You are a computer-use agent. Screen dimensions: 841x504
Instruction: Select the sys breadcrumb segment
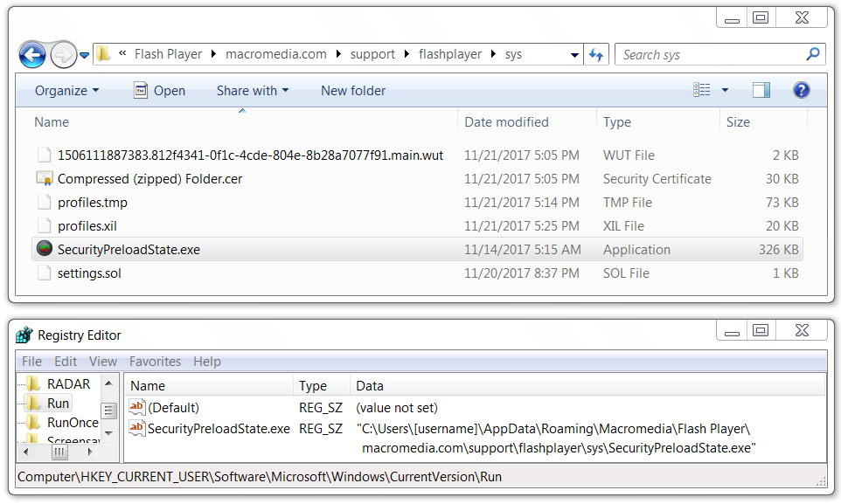(513, 54)
